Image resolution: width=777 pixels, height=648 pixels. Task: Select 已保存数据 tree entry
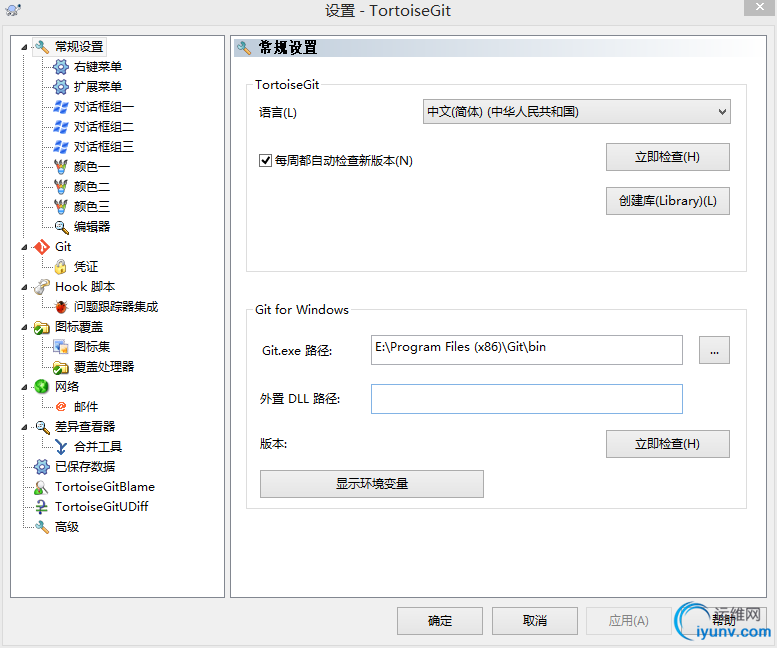[85, 467]
